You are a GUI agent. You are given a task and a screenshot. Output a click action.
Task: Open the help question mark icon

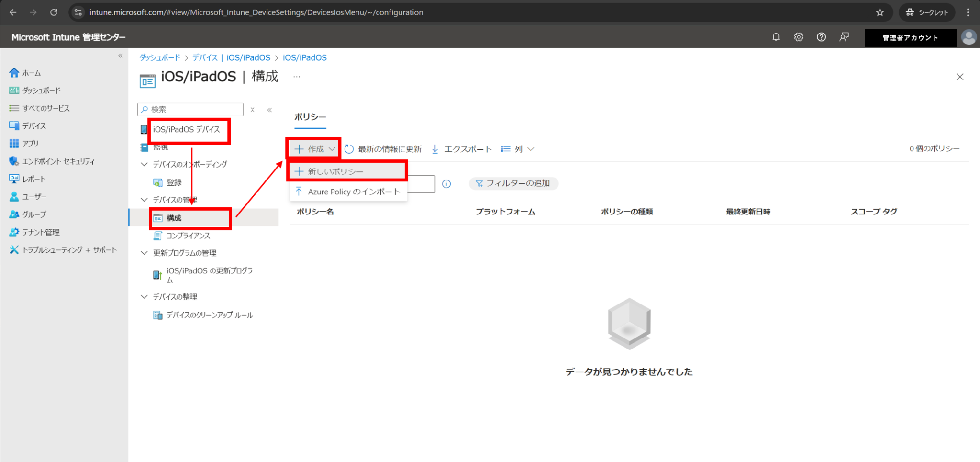[x=822, y=37]
